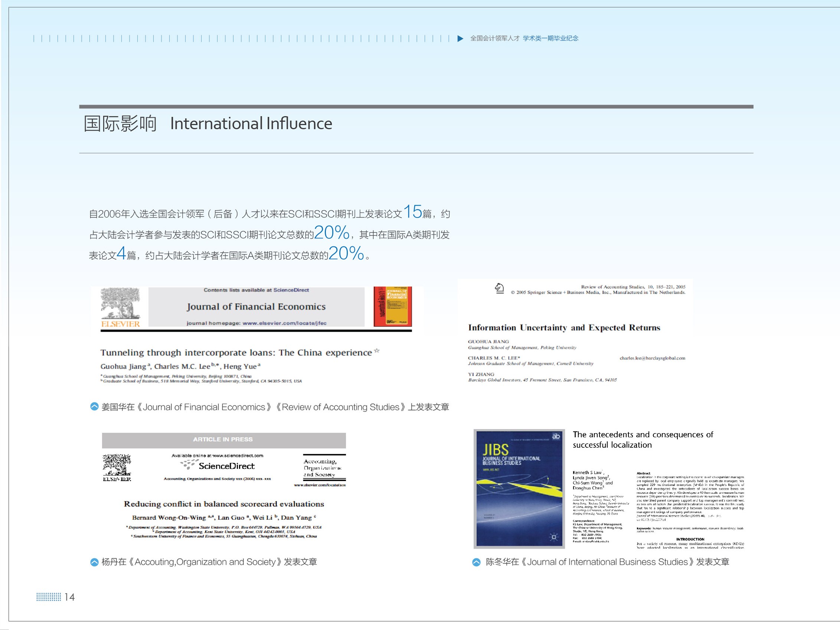Screen dimensions: 840x630
Task: Click the 国际影响 Chinese heading
Action: coord(120,124)
